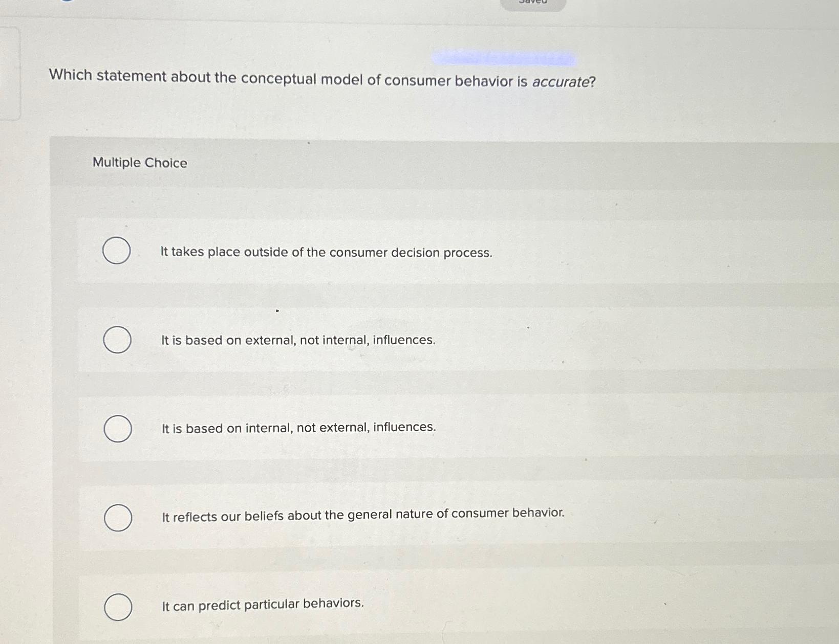Click the 'Multiple Choice' header label
This screenshot has width=839, height=644.
[x=140, y=163]
